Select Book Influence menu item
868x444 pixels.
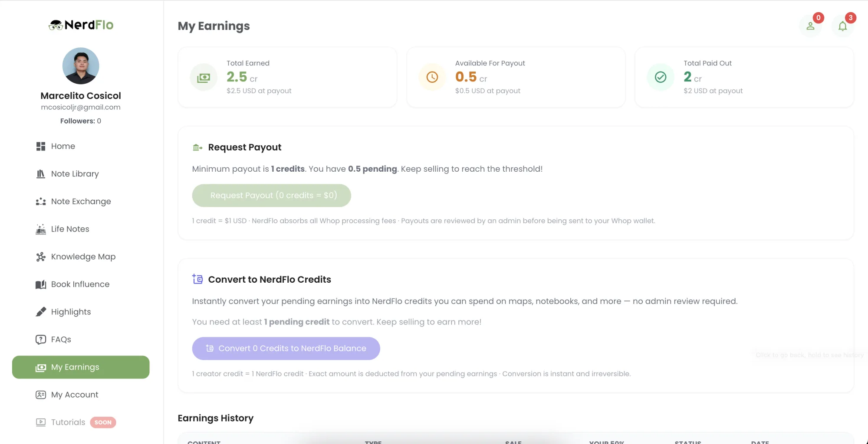[81, 284]
